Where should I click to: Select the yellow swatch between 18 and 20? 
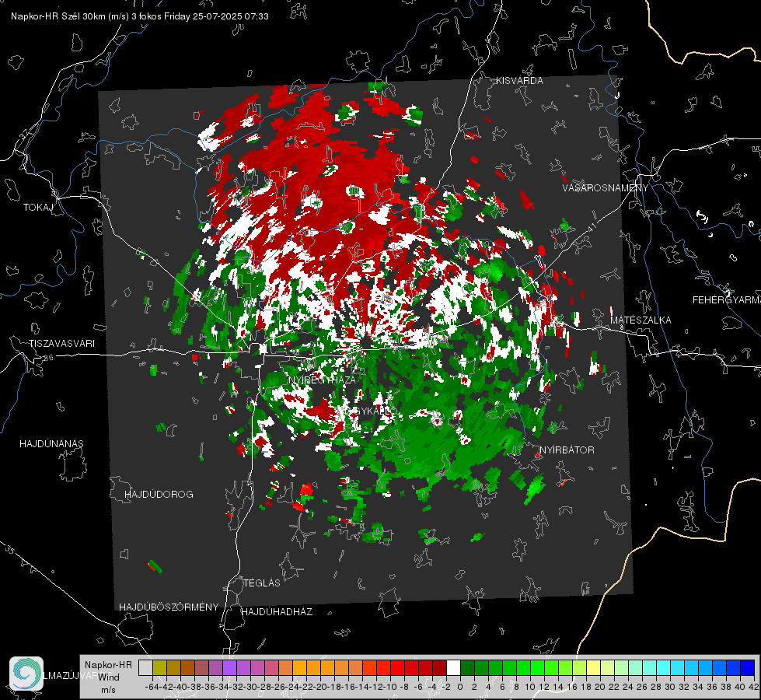click(x=594, y=667)
